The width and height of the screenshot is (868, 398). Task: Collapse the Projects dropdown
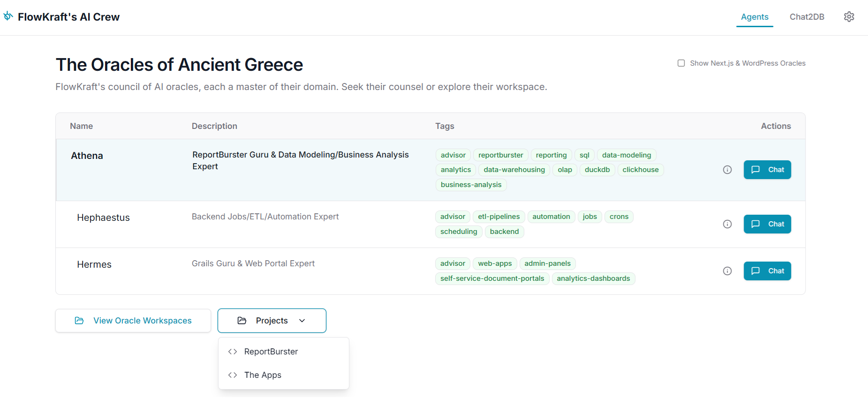coord(272,321)
